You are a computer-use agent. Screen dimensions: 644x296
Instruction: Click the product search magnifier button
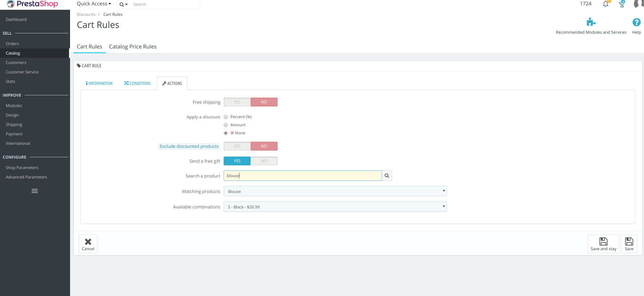pos(387,176)
